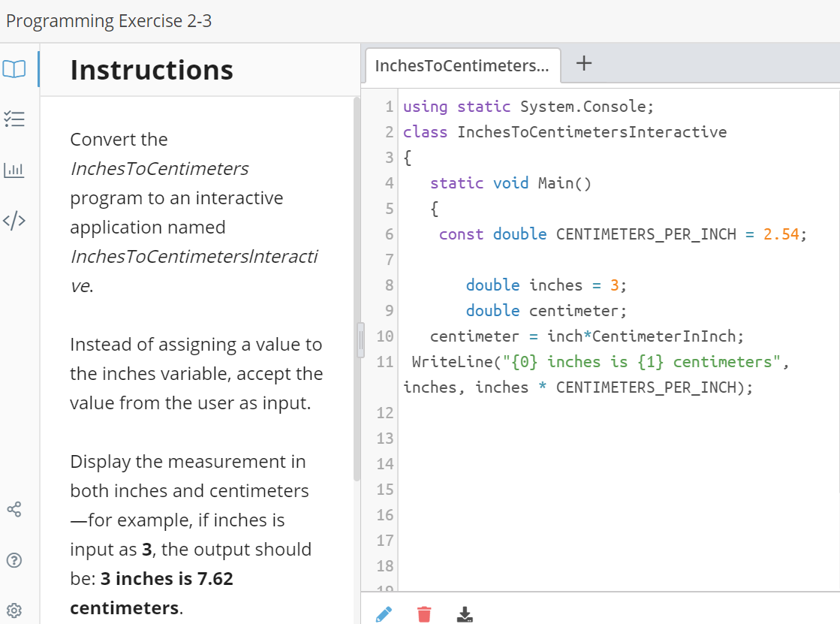The width and height of the screenshot is (840, 624).
Task: Click the red trash delete icon
Action: [x=424, y=613]
